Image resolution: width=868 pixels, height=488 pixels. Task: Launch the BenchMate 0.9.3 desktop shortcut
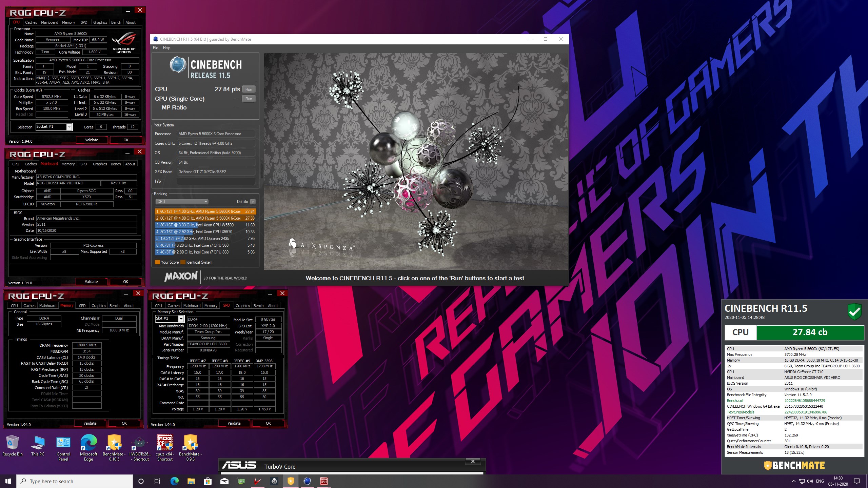(190, 447)
